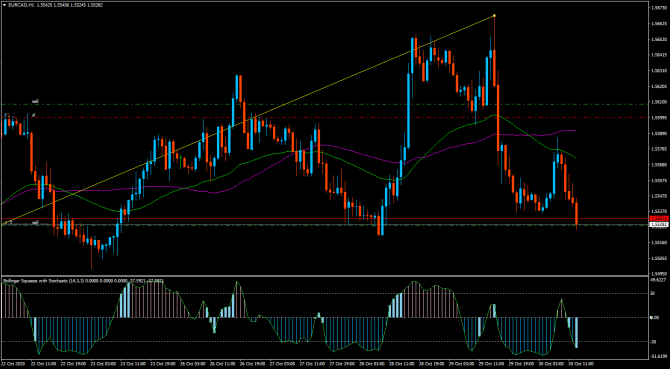Click the triangle icon beside EURCAD,H1
The image size is (670, 369).
4,4
